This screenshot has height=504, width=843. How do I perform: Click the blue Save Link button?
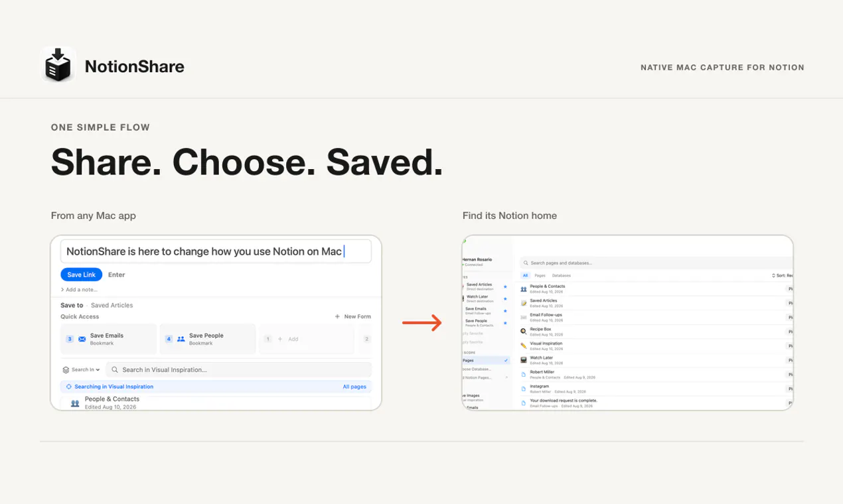click(82, 275)
